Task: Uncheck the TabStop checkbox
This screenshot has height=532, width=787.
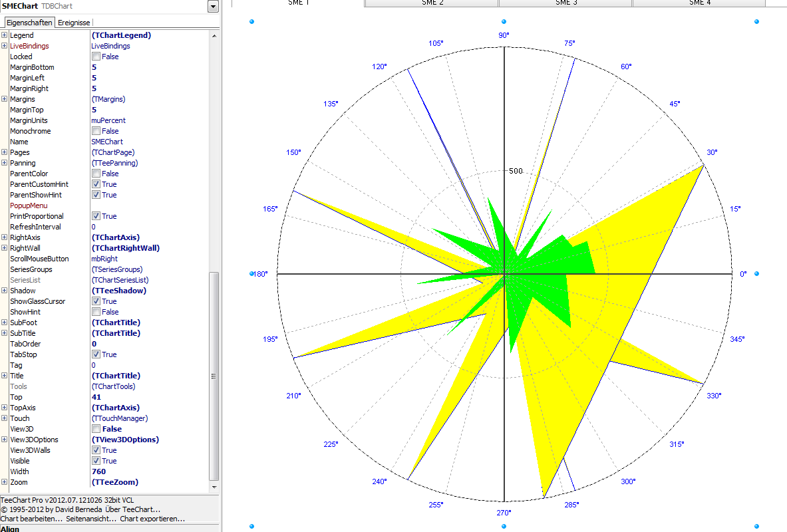Action: [x=96, y=354]
